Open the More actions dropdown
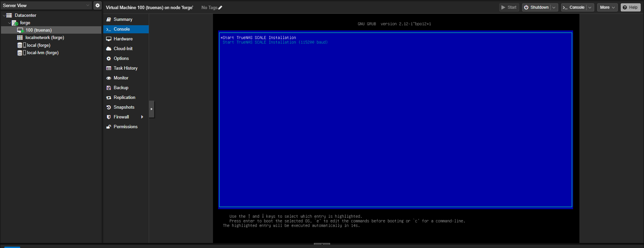This screenshot has width=644, height=248. pyautogui.click(x=607, y=7)
